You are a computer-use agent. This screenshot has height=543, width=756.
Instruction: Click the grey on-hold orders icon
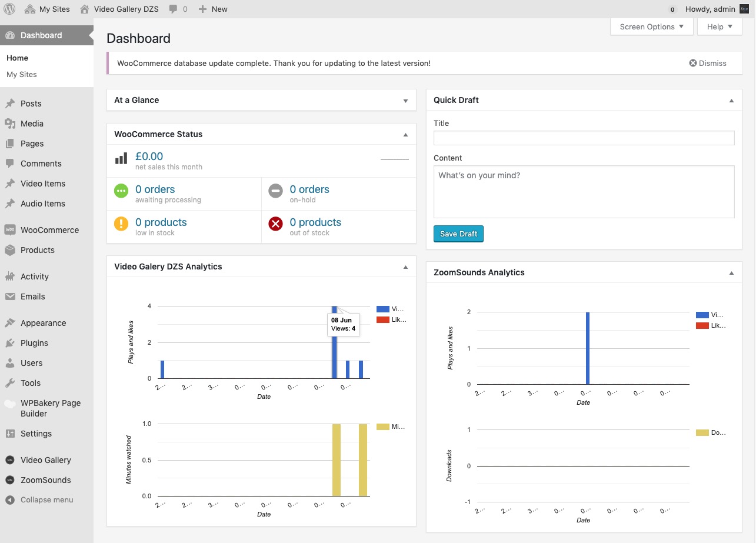(275, 191)
